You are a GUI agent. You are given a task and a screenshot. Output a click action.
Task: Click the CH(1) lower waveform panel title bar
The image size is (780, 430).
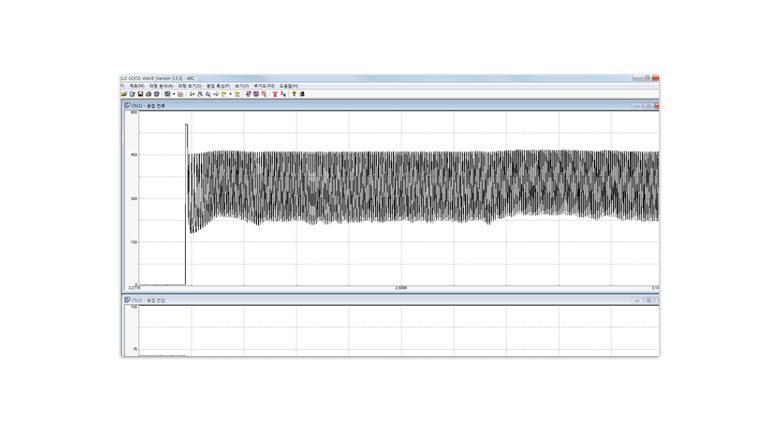(390, 300)
